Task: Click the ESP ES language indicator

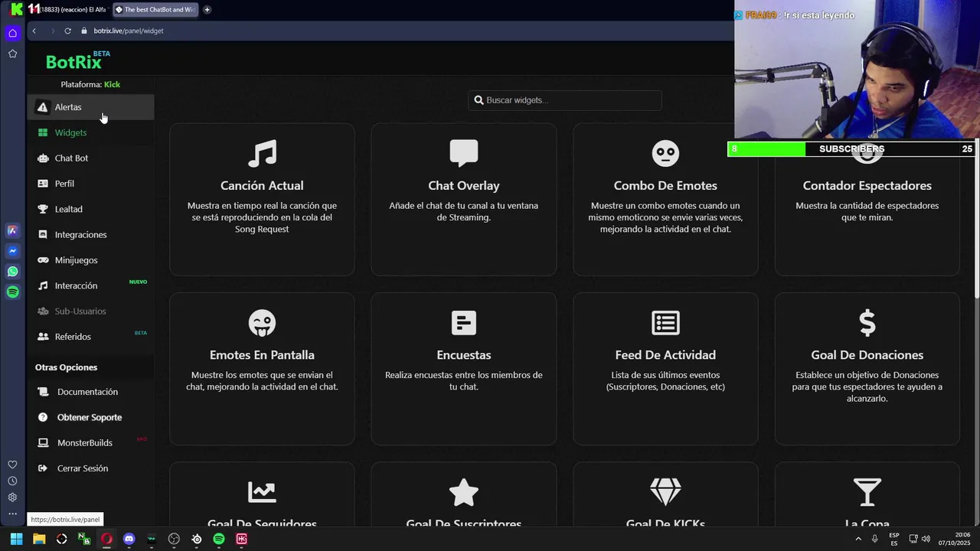Action: tap(894, 539)
